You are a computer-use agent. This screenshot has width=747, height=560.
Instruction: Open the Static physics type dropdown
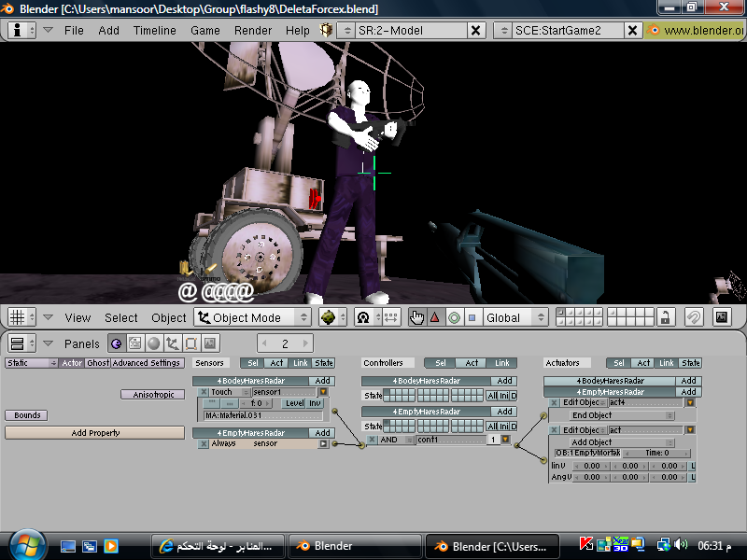(32, 363)
